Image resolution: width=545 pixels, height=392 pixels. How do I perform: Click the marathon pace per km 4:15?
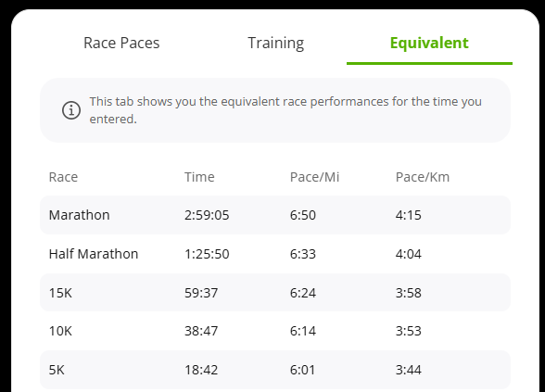click(409, 215)
